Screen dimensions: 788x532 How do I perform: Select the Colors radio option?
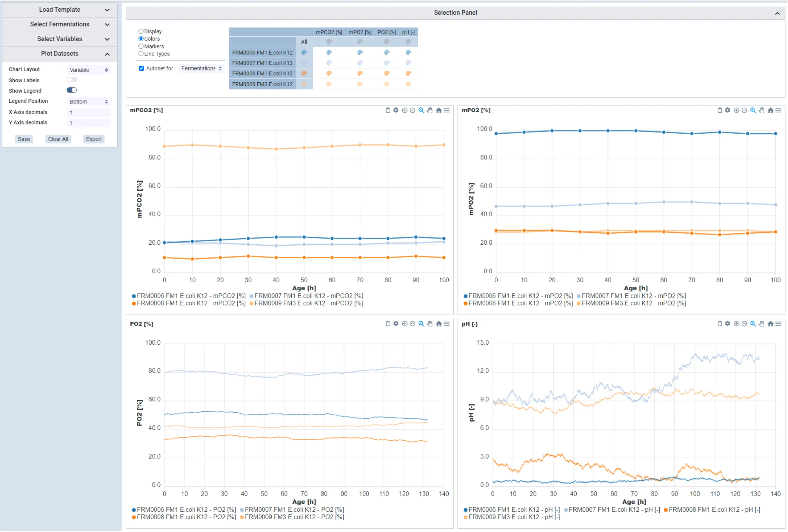click(x=141, y=38)
